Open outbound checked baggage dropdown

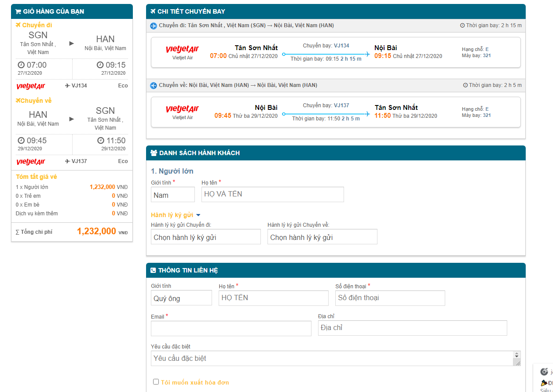(x=206, y=237)
